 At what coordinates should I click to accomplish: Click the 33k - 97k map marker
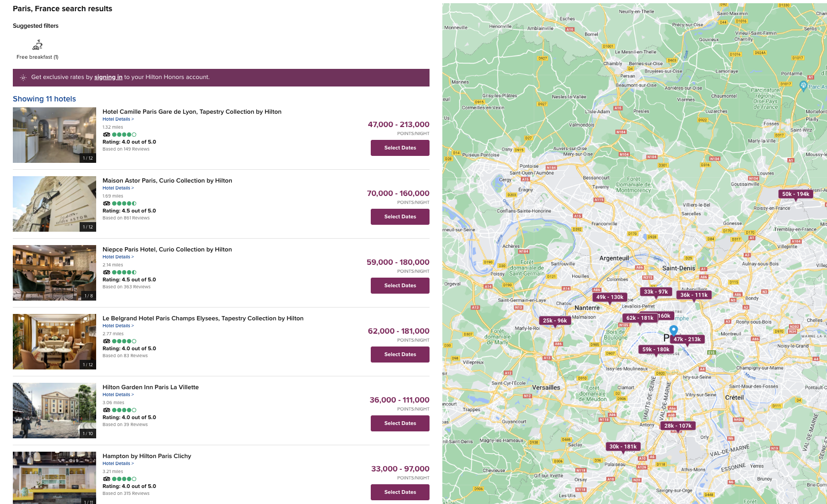coord(656,292)
